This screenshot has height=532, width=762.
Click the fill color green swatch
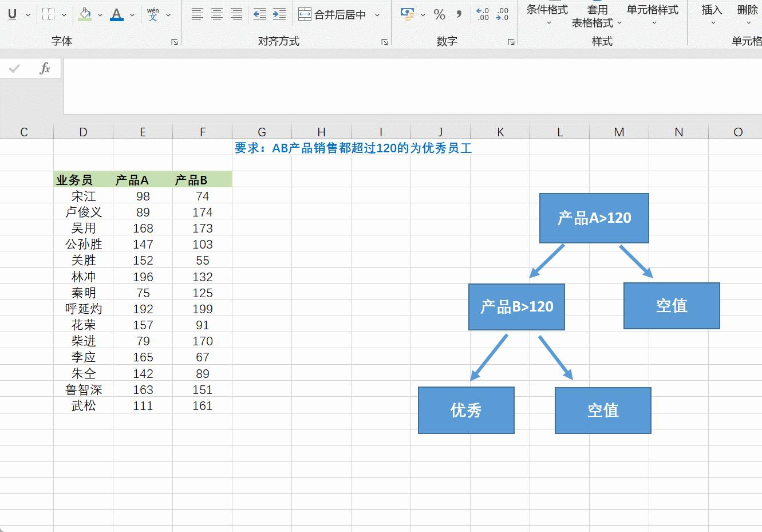[86, 18]
